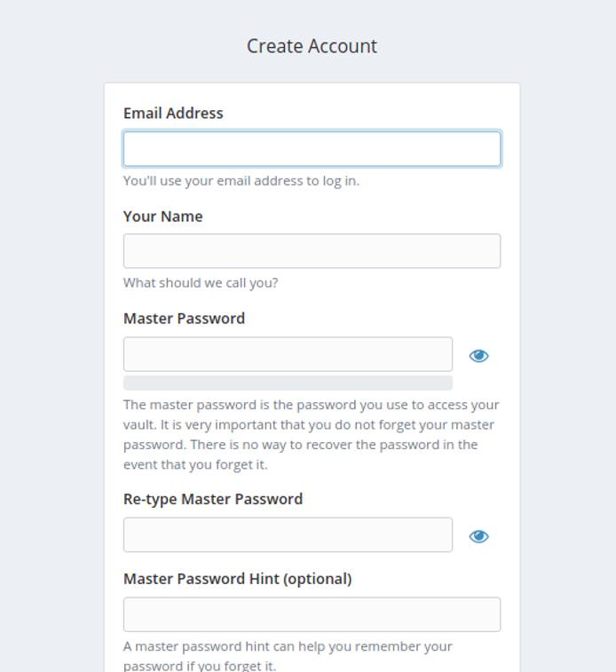Image resolution: width=616 pixels, height=672 pixels.
Task: Click into the Your Name text box
Action: [x=312, y=251]
